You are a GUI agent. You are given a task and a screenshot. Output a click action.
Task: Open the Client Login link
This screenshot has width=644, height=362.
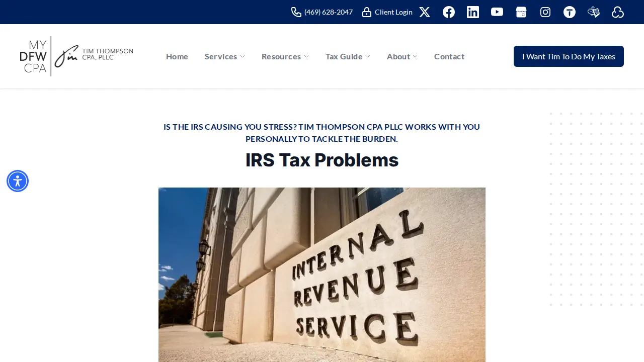point(393,12)
